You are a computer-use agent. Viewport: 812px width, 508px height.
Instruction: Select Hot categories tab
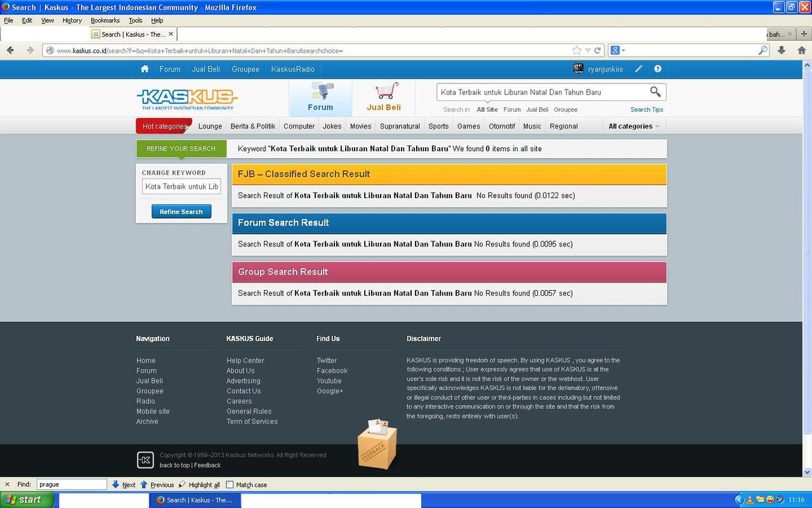[164, 126]
